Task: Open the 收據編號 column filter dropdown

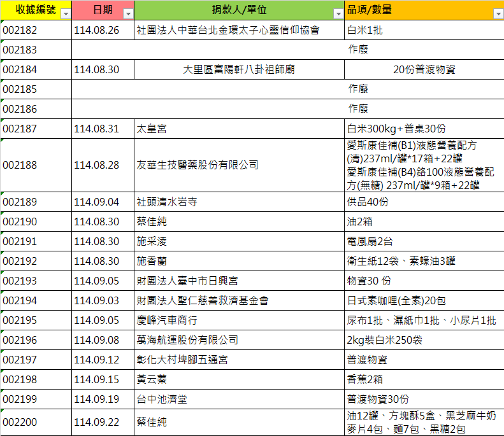Action: pyautogui.click(x=65, y=13)
